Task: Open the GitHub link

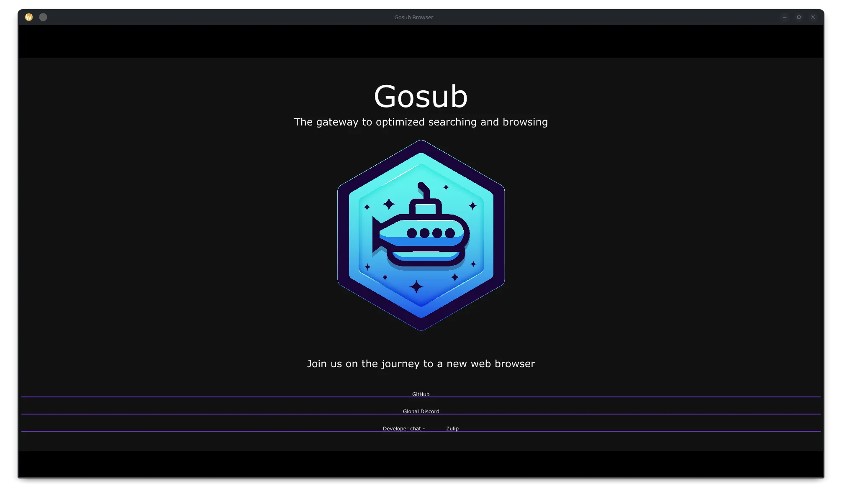Action: click(420, 394)
